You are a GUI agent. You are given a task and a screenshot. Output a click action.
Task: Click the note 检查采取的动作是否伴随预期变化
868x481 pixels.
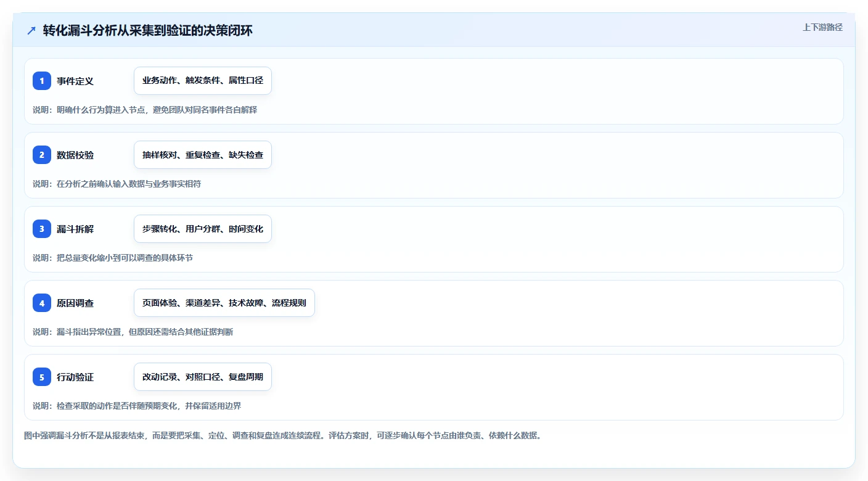tap(137, 406)
